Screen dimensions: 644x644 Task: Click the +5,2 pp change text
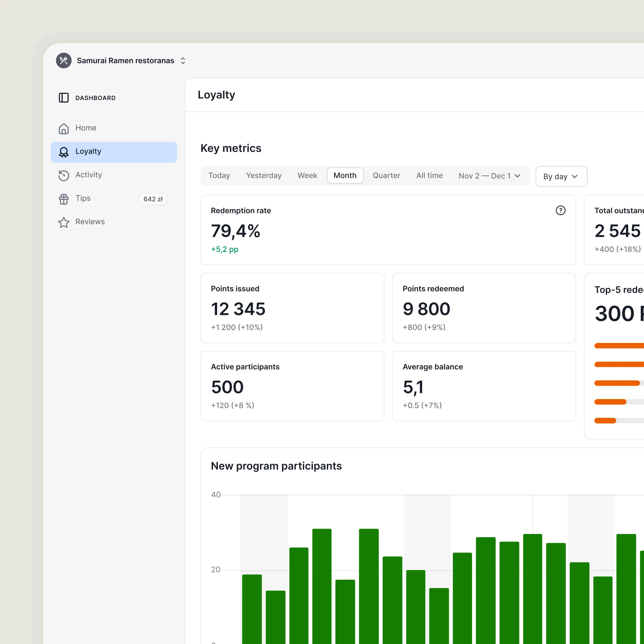click(224, 249)
